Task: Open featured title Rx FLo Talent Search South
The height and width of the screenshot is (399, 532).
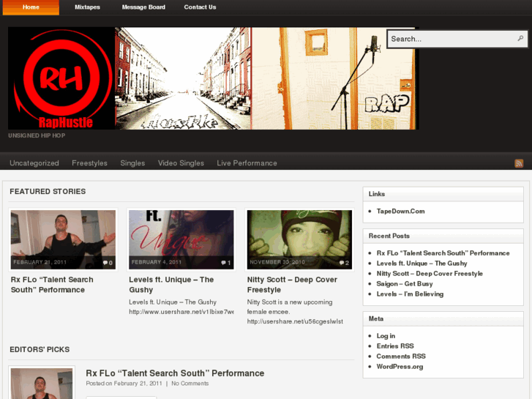Action: point(52,285)
